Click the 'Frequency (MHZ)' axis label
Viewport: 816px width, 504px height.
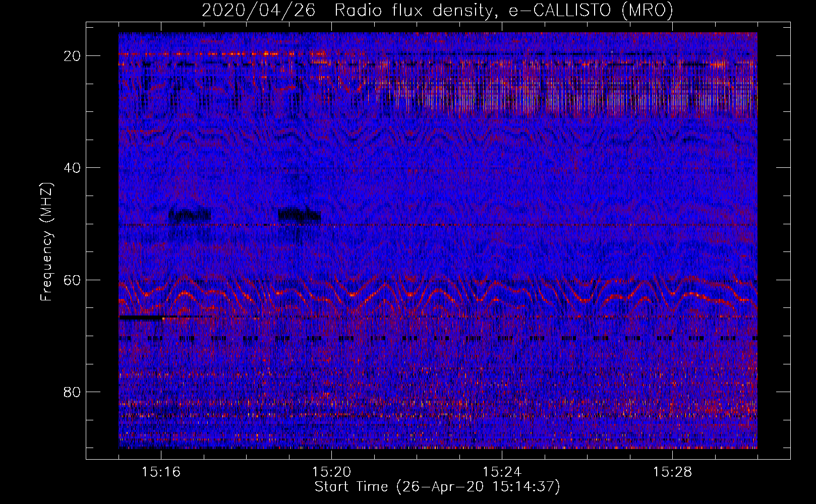click(x=46, y=242)
